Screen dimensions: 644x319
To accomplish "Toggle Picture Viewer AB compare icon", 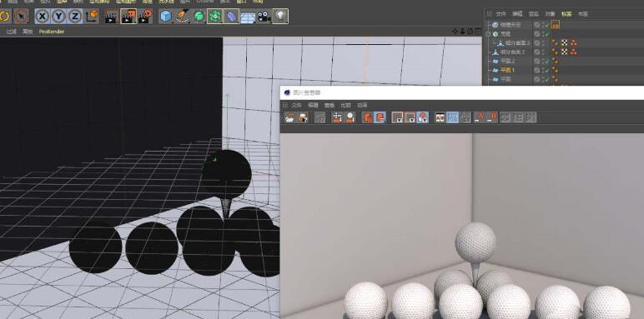I will (x=440, y=117).
